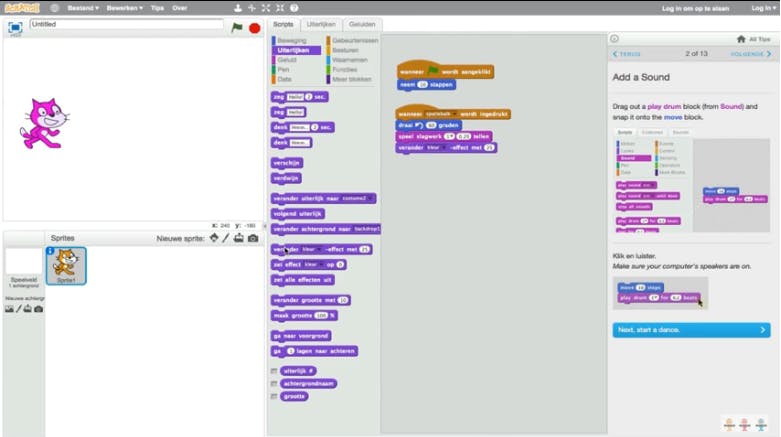Select the Delete scissors tool icon

click(x=252, y=8)
